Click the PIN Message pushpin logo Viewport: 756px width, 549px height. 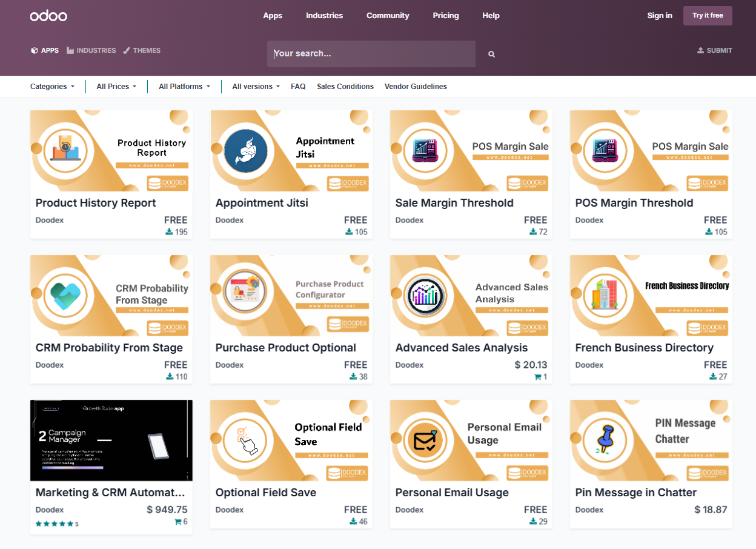coord(604,440)
